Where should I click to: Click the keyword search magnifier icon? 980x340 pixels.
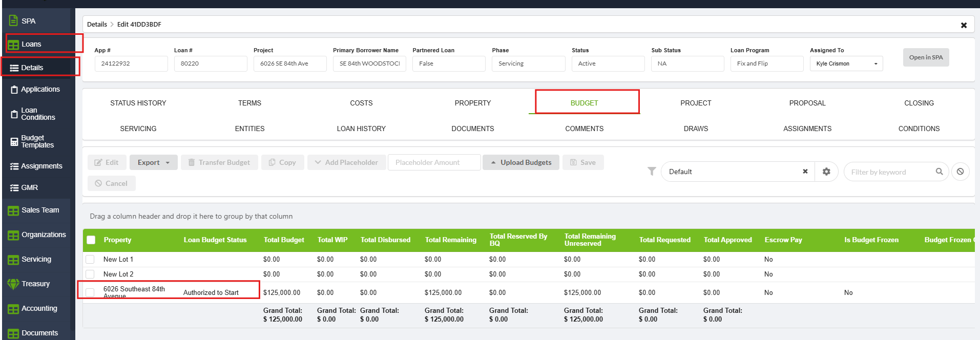coord(939,172)
